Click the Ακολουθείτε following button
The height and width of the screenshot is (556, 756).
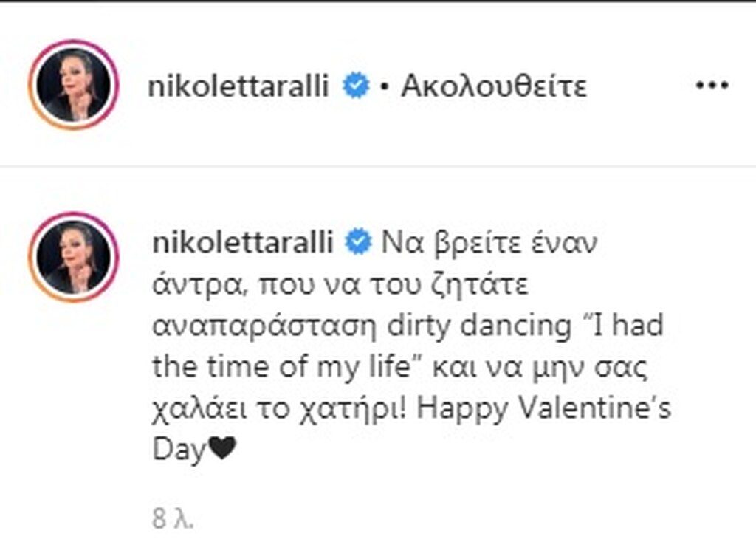[x=494, y=87]
